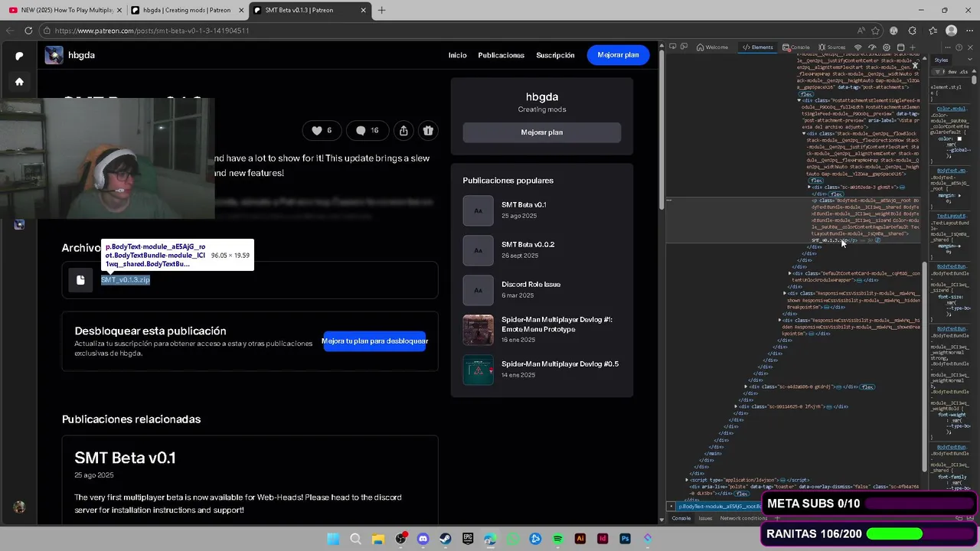Image resolution: width=980 pixels, height=551 pixels.
Task: Expand the Styles pane tabs chevron
Action: pos(969,60)
